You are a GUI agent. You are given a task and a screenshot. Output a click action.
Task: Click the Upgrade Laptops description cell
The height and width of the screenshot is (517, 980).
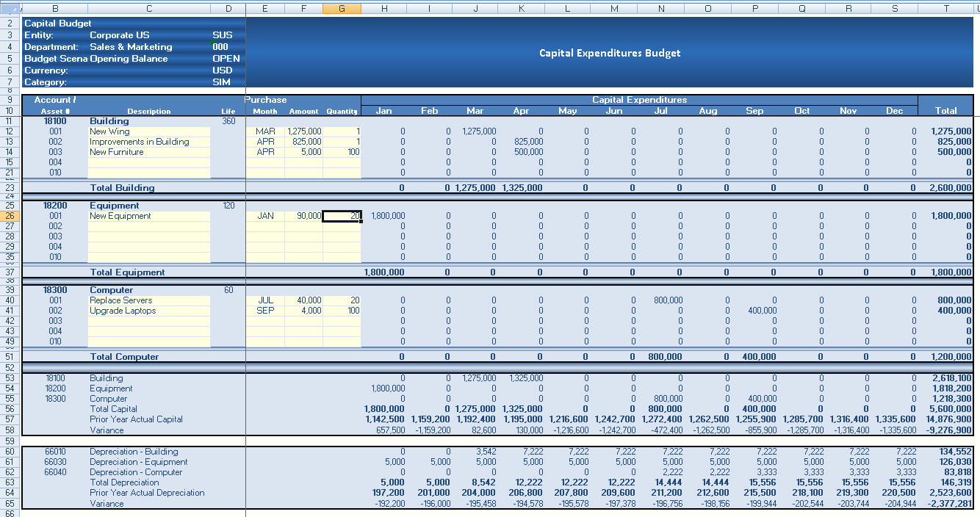pyautogui.click(x=148, y=311)
